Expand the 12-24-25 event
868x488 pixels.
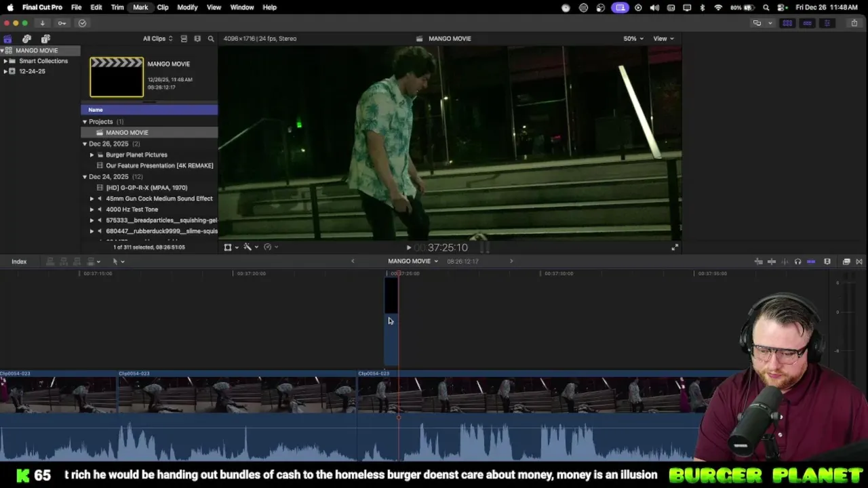(5, 71)
